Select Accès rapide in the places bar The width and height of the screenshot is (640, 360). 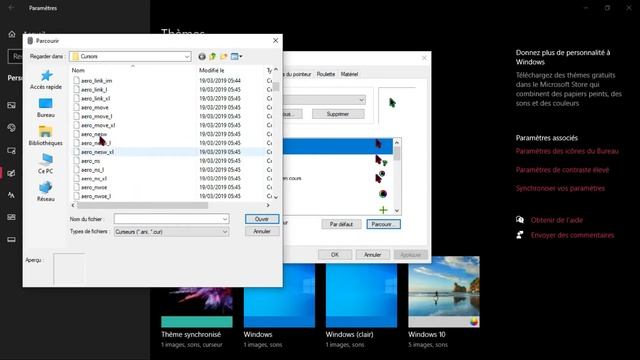click(x=46, y=80)
